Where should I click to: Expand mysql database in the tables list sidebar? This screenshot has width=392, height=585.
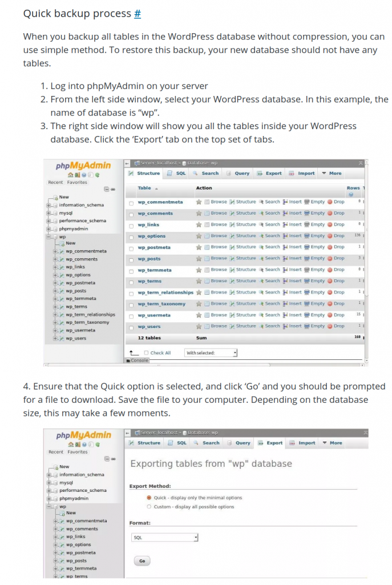pyautogui.click(x=49, y=213)
